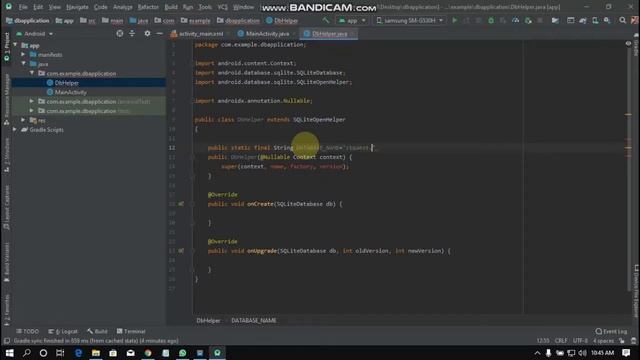Open the AVD Manager device icon
Viewport: 640px width, 360px height.
(x=595, y=20)
